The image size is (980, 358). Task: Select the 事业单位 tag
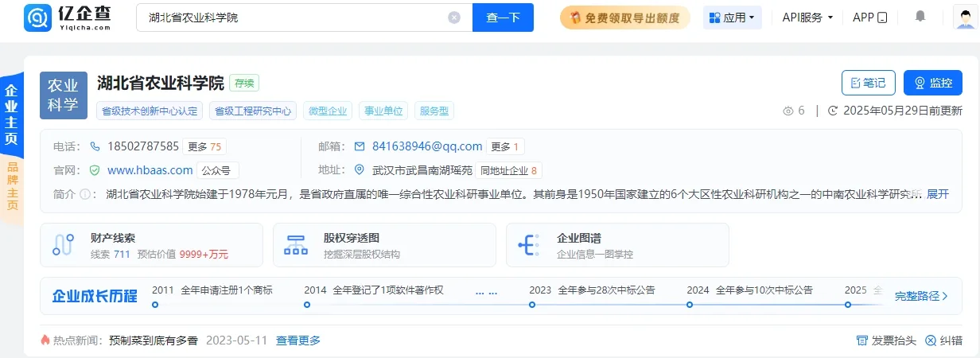[x=383, y=111]
